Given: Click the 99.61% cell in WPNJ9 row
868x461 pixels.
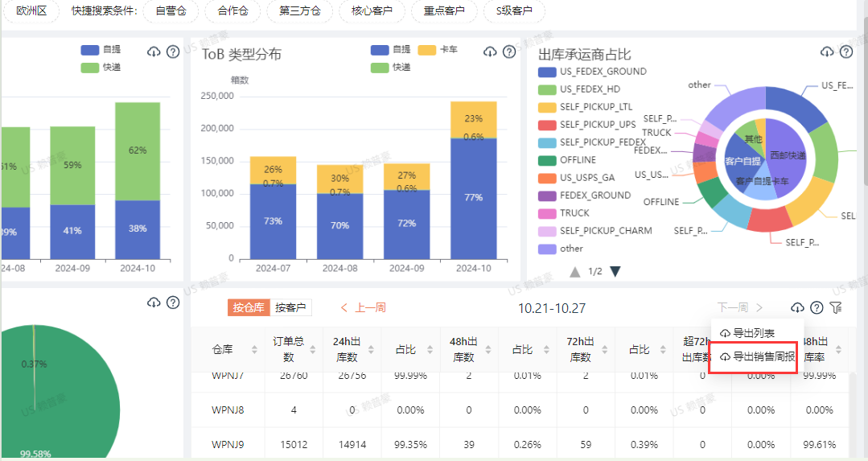Looking at the screenshot, I should pos(819,444).
